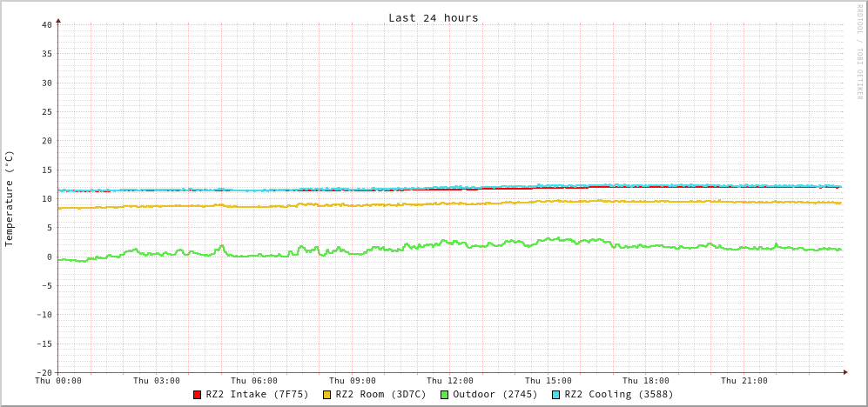This screenshot has width=868, height=407.
Task: Click the 25 value on temperature axis
Action: coord(46,111)
